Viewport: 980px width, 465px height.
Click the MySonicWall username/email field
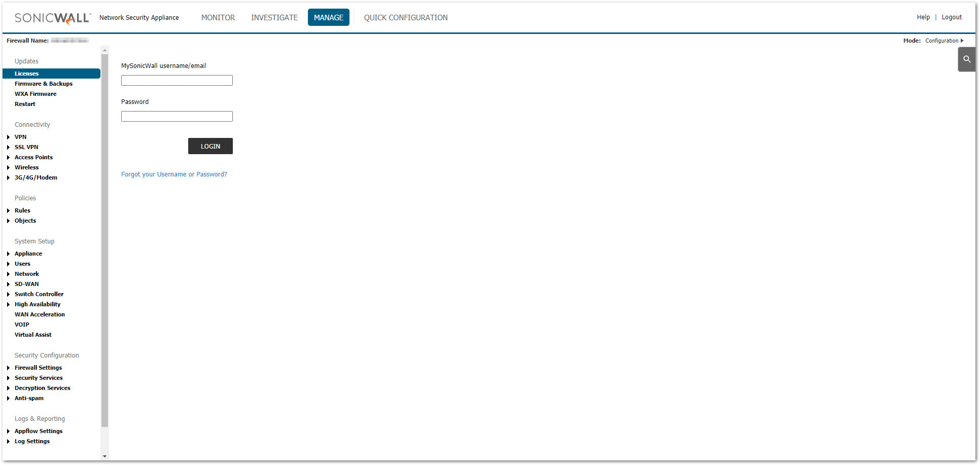click(x=177, y=81)
